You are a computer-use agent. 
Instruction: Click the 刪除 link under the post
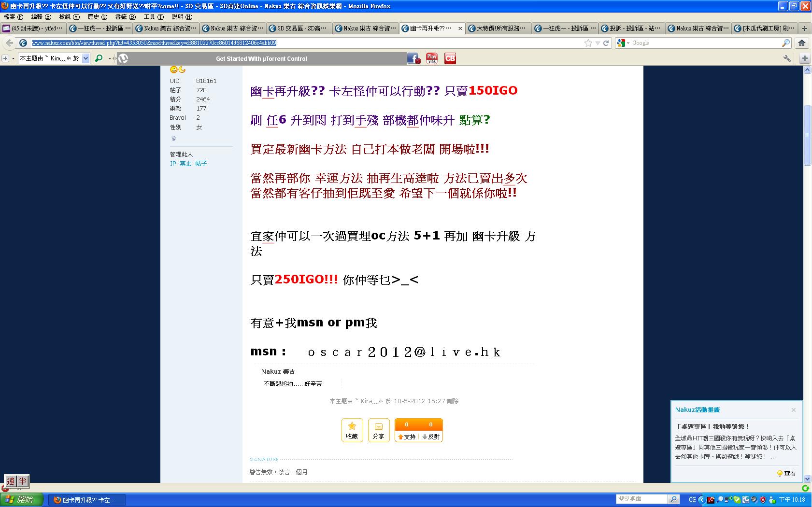coord(453,401)
